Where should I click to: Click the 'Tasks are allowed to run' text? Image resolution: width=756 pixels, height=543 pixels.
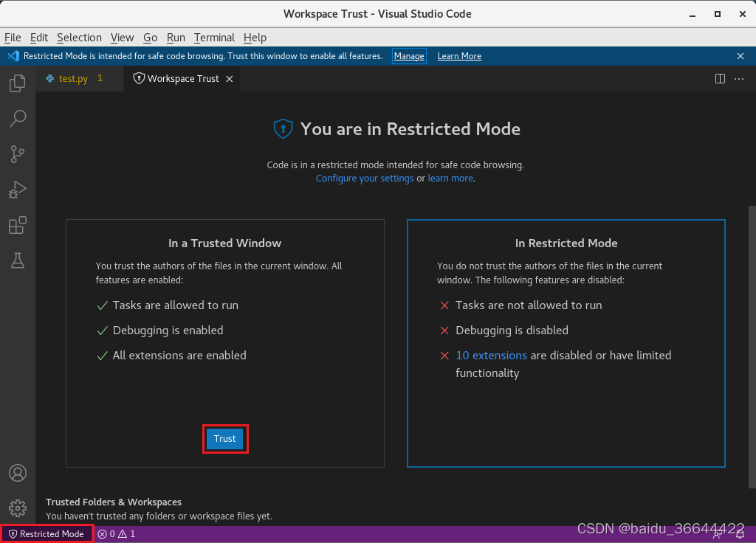point(176,305)
